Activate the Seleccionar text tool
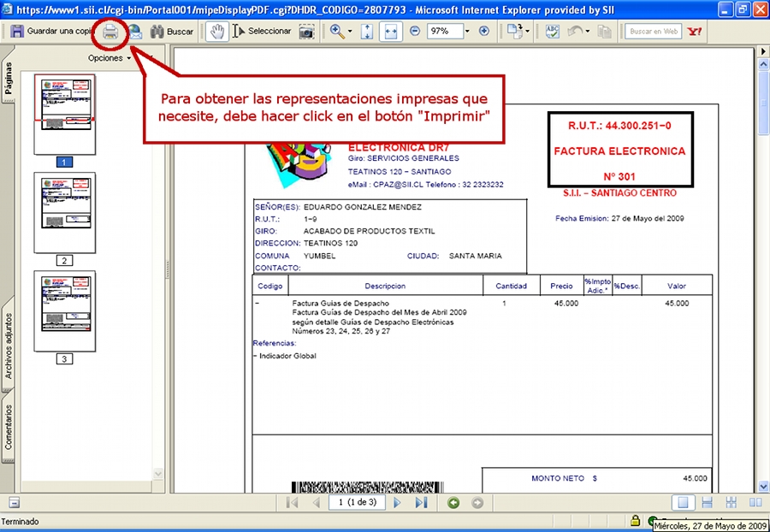The image size is (770, 532). [x=263, y=32]
